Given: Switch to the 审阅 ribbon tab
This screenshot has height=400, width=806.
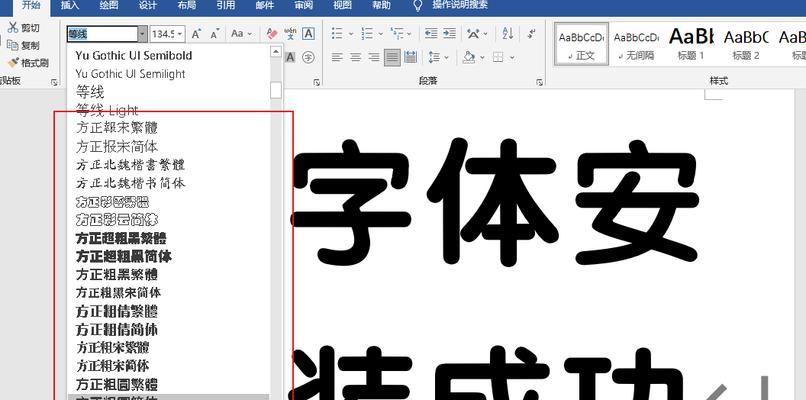Looking at the screenshot, I should point(304,6).
